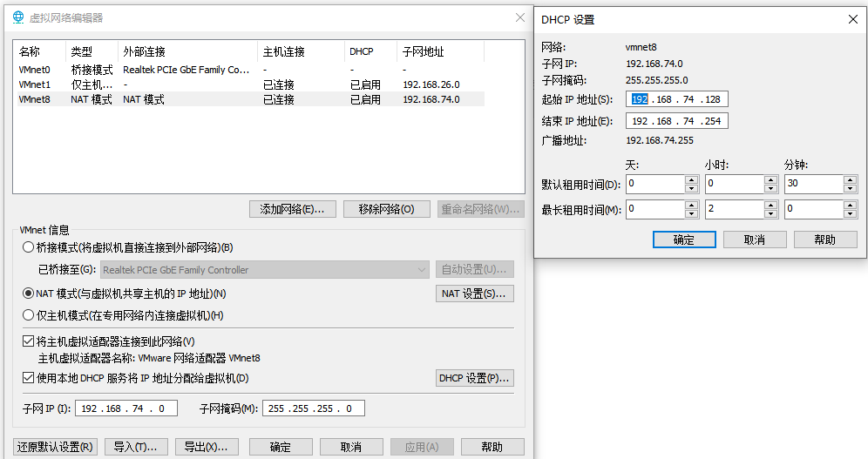Toggle 使用本地 DHCP 服务 checkbox
Screen dimensions: 868x459
[28, 378]
